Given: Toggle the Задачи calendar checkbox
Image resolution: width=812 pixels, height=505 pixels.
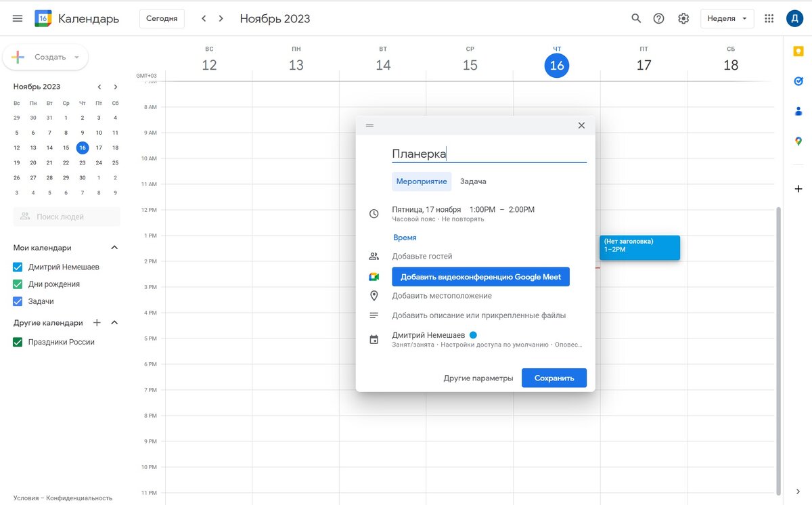Looking at the screenshot, I should [18, 301].
